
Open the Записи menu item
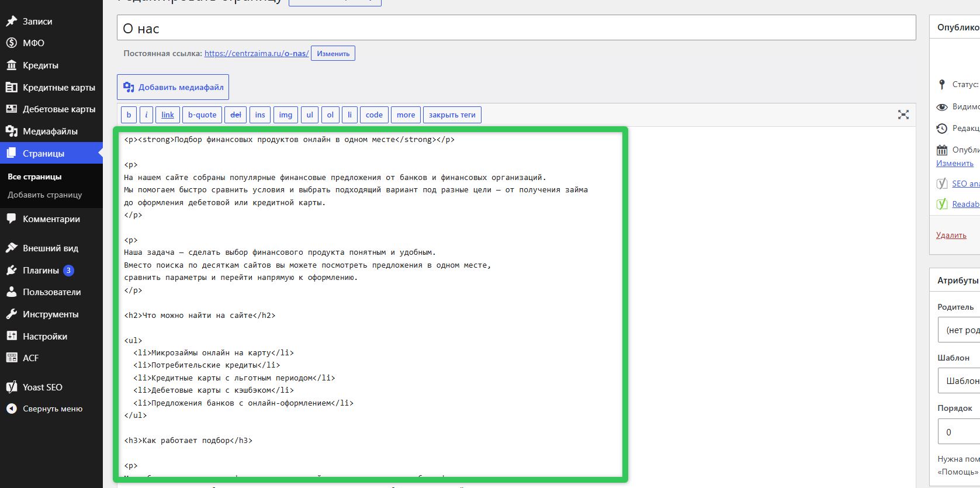click(51, 22)
